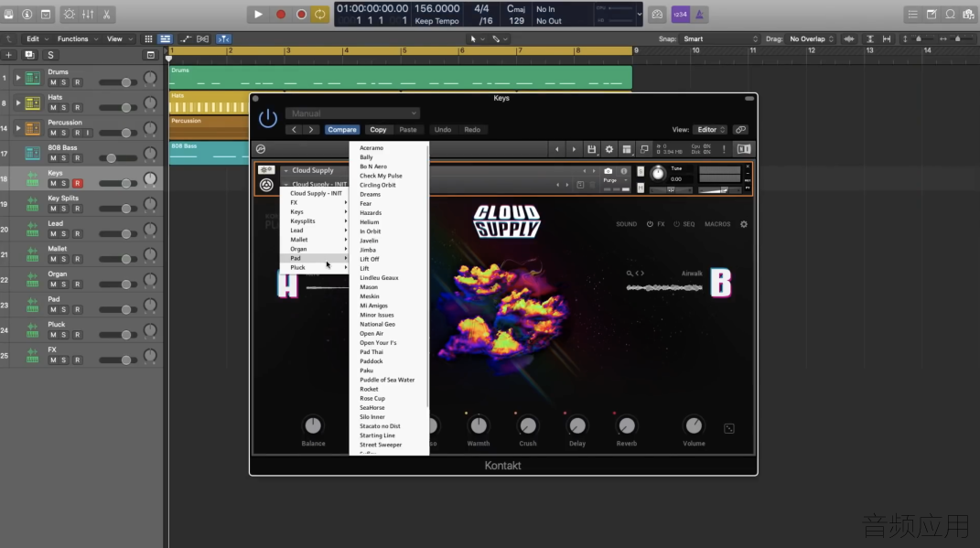
Task: Open Kontakt settings gear icon
Action: (608, 149)
